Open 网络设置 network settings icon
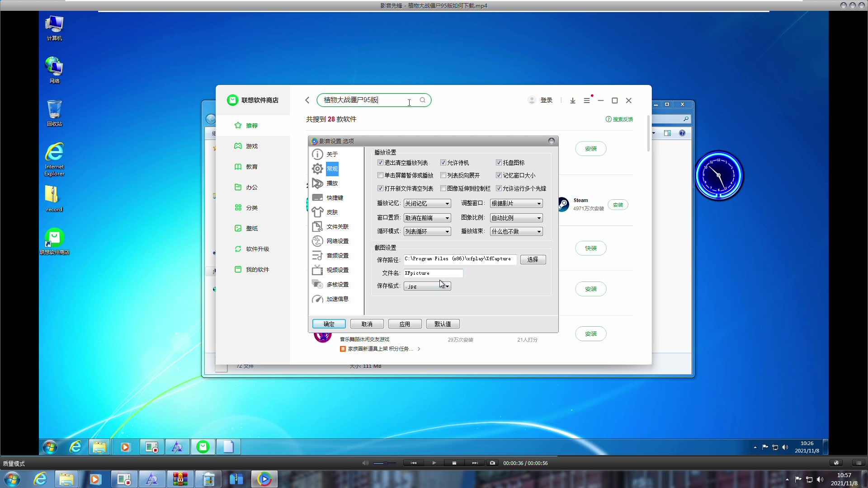The image size is (868, 488). (x=318, y=241)
